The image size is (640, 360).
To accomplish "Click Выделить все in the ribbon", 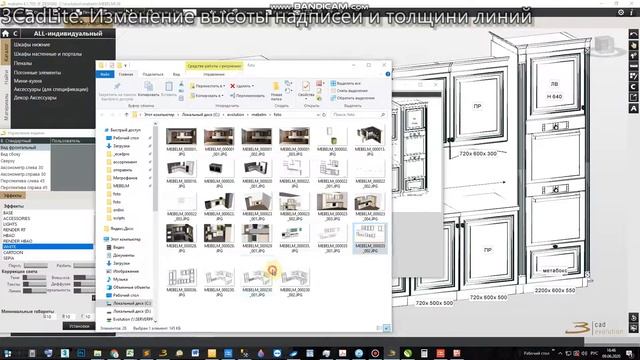I will 345,83.
